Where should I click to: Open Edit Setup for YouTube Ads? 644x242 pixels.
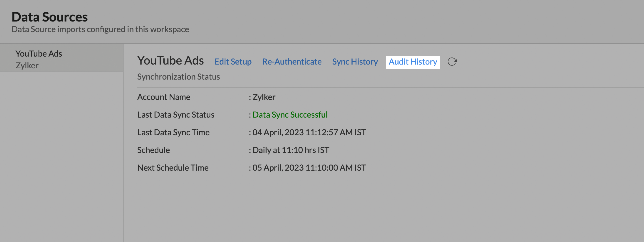tap(233, 62)
